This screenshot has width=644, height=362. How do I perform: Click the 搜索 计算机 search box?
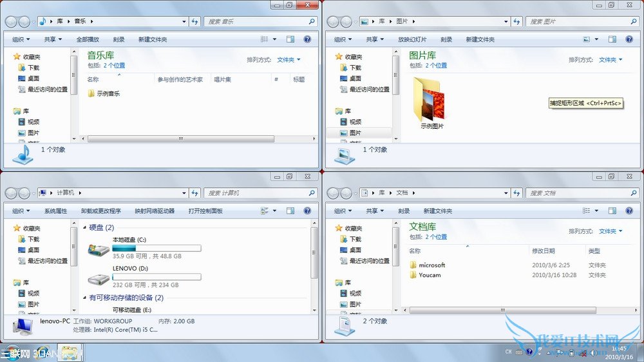[260, 193]
